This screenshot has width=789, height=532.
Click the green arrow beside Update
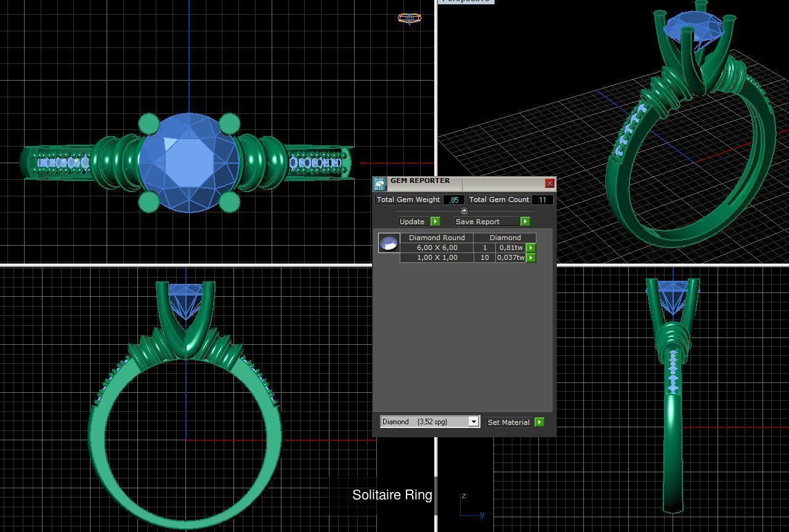pos(435,222)
